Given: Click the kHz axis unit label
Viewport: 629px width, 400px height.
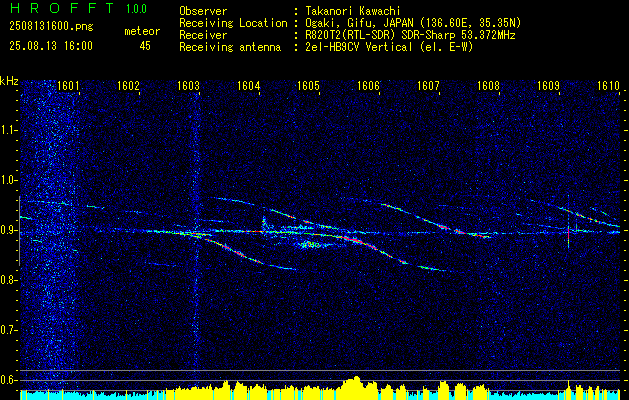Looking at the screenshot, I should pyautogui.click(x=9, y=81).
